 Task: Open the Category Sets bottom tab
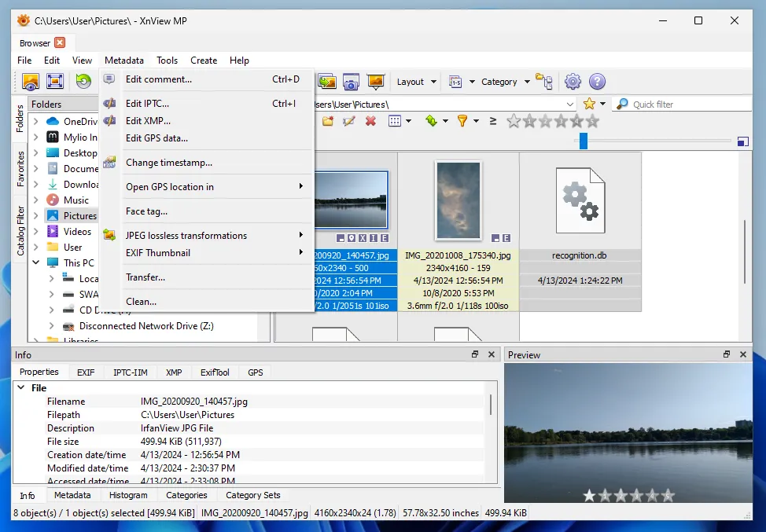pos(253,495)
